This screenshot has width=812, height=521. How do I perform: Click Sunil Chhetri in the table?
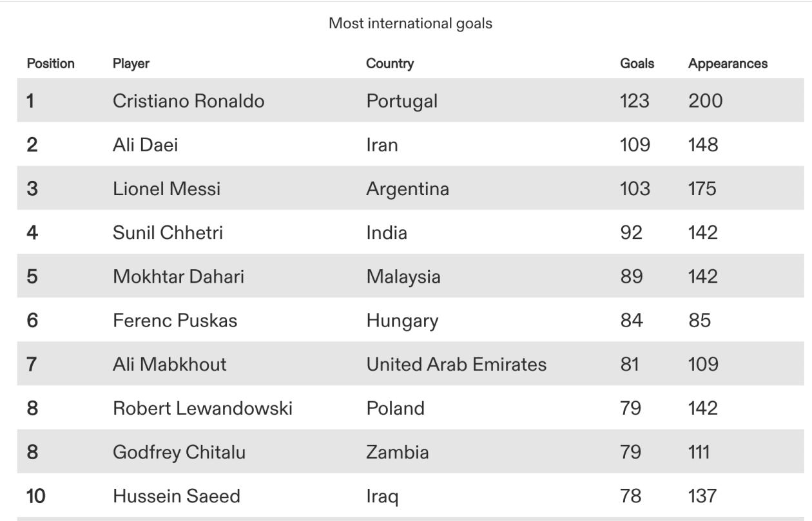168,232
